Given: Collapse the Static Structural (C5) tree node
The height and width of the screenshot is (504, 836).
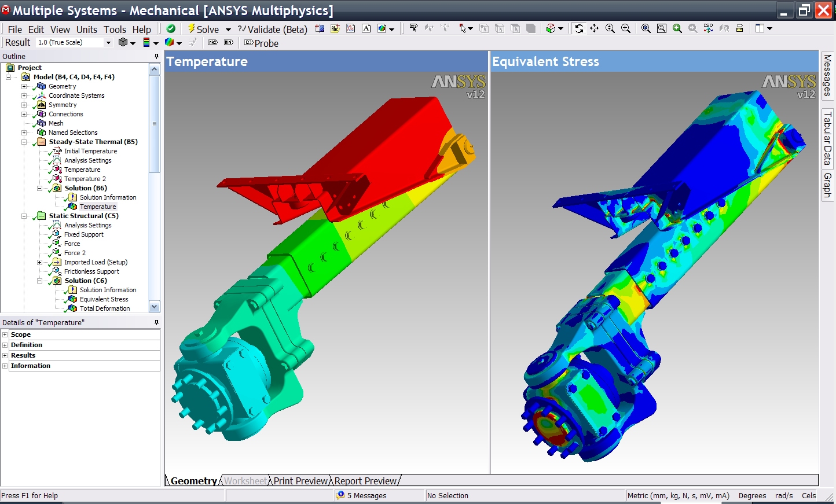Looking at the screenshot, I should (x=24, y=216).
